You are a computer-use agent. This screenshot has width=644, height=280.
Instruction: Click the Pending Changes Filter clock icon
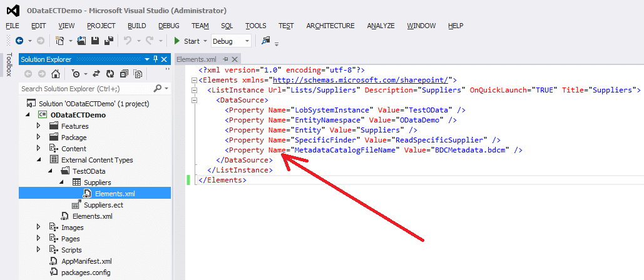coord(76,74)
